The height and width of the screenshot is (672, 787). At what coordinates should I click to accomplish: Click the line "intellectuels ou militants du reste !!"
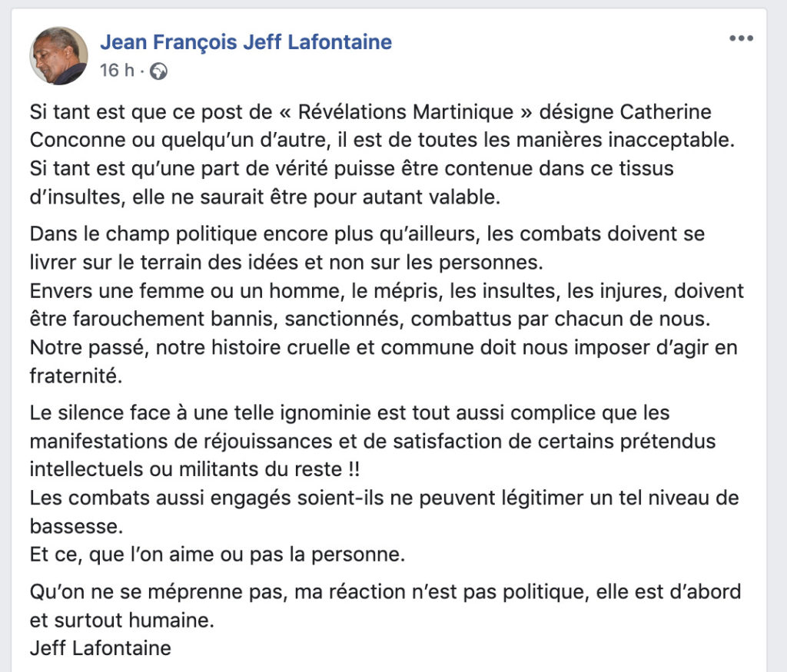point(194,469)
